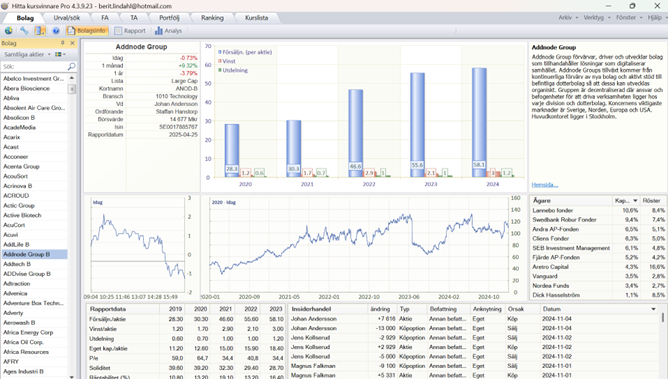Open the Swedish flag country dropdown

(x=60, y=55)
